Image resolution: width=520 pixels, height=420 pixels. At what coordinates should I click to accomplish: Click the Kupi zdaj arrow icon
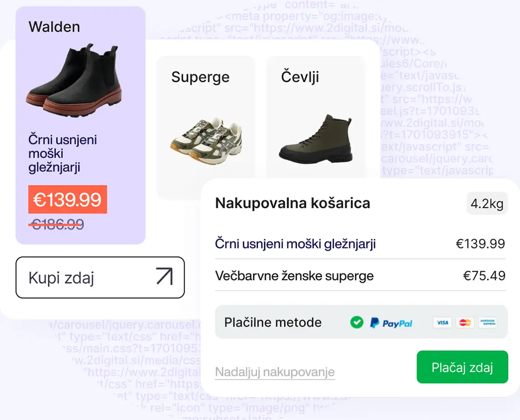click(164, 277)
